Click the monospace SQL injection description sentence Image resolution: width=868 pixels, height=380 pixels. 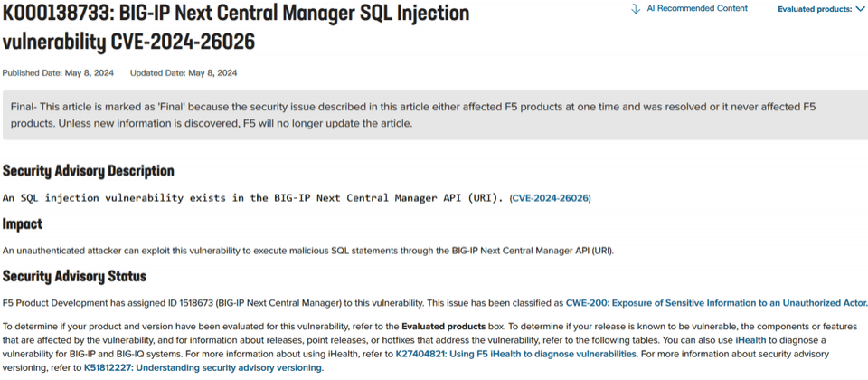coord(254,198)
